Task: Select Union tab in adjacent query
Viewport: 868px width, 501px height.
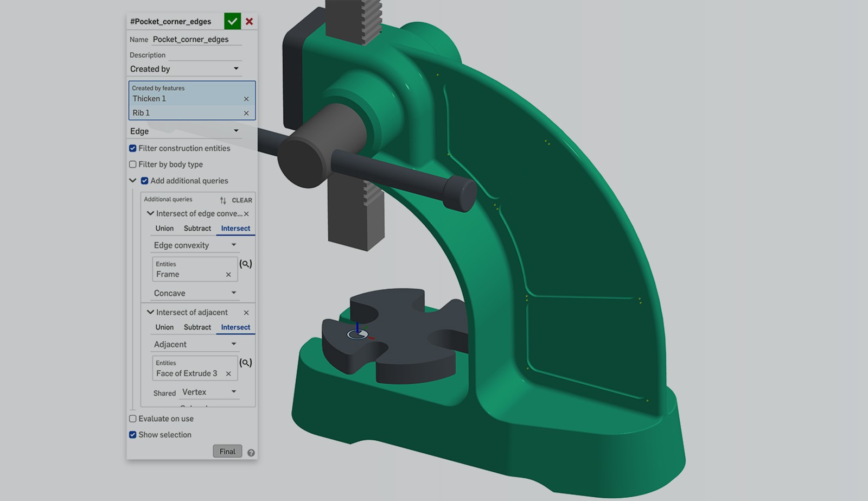Action: (164, 327)
